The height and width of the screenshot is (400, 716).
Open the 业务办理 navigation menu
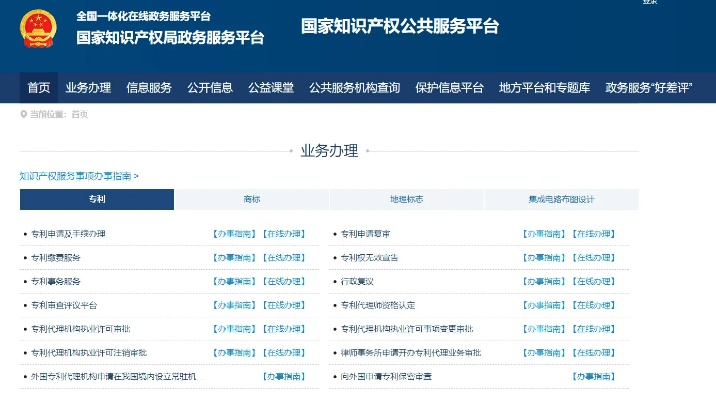click(88, 87)
